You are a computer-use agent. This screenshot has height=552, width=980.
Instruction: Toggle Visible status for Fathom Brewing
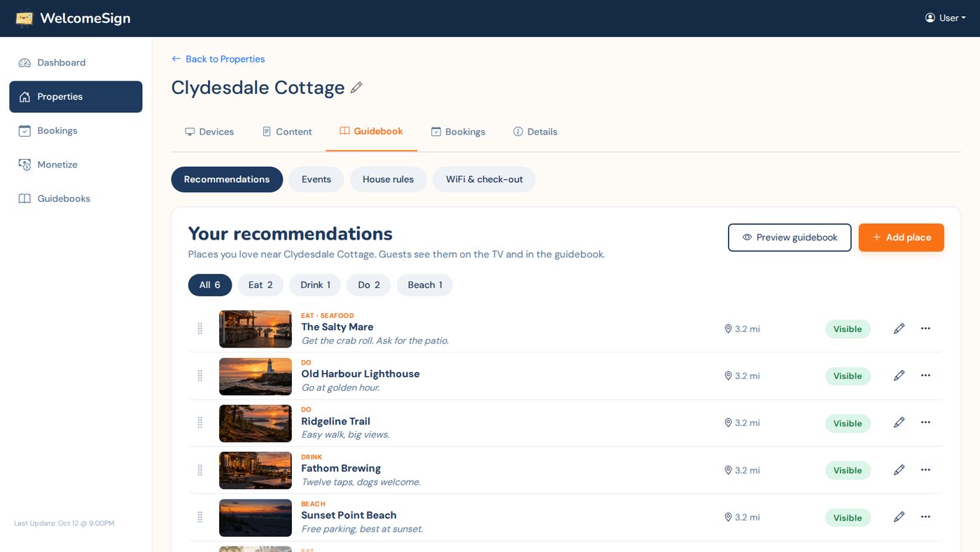point(848,471)
